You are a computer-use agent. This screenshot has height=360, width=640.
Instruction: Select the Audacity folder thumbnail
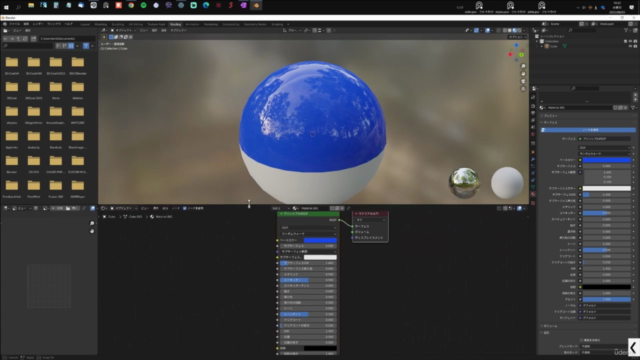pos(34,138)
